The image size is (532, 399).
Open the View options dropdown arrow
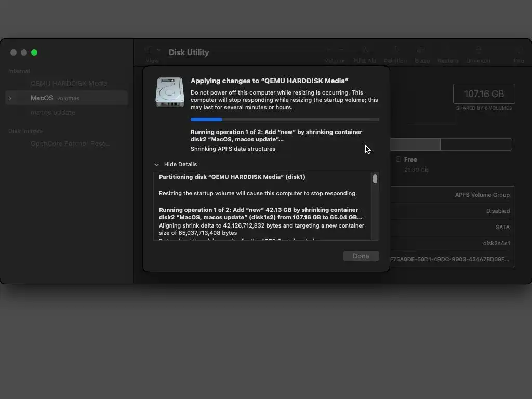158,50
